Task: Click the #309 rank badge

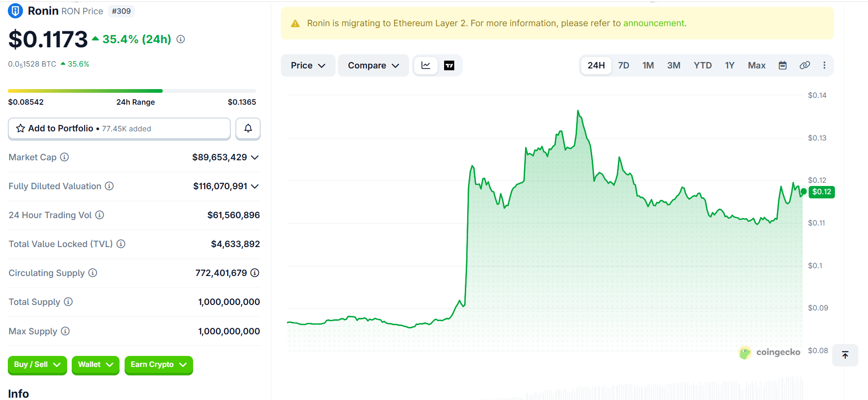Action: [x=121, y=11]
